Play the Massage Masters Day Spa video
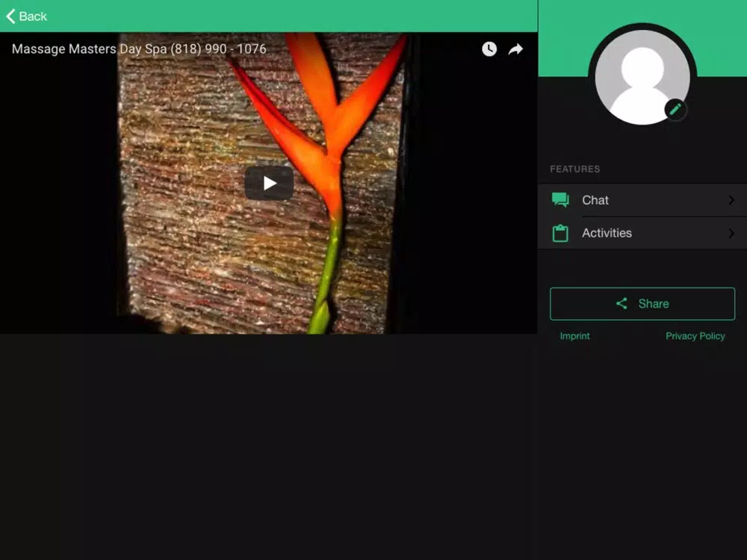This screenshot has width=747, height=560. (269, 184)
